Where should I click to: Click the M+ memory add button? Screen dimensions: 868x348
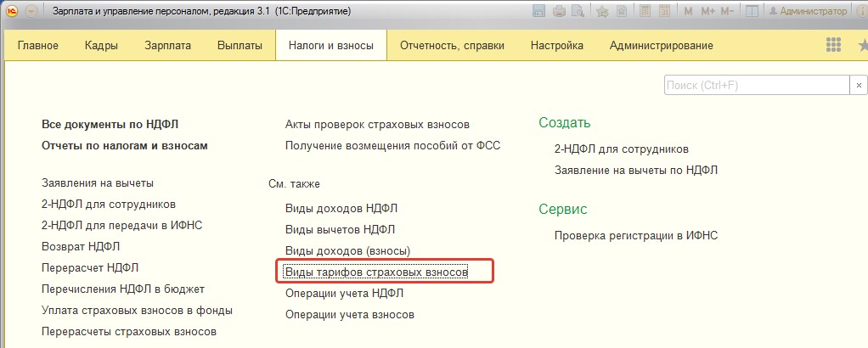(708, 11)
